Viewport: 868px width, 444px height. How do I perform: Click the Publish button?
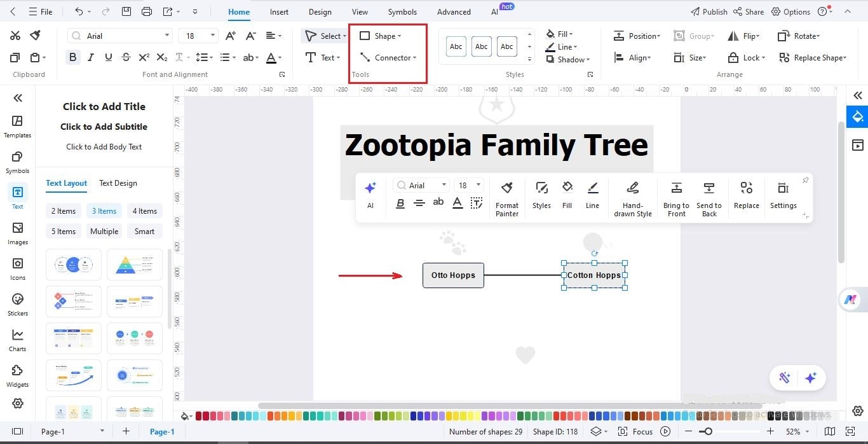click(709, 11)
